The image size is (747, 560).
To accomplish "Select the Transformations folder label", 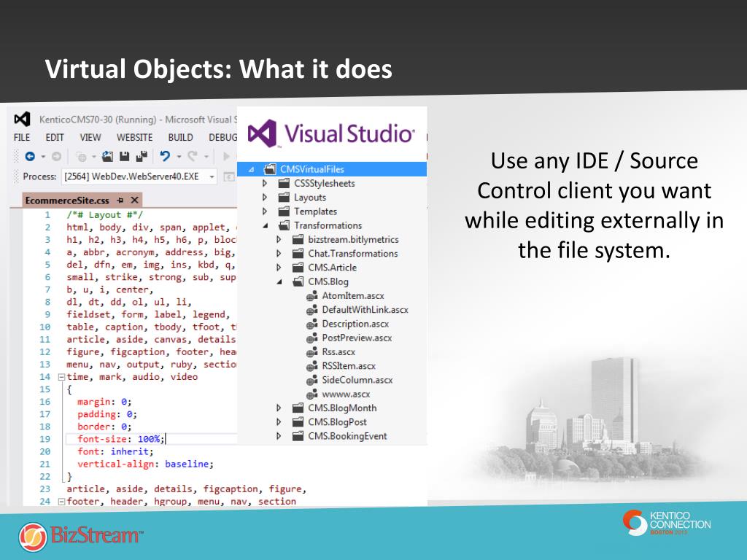I will click(328, 226).
